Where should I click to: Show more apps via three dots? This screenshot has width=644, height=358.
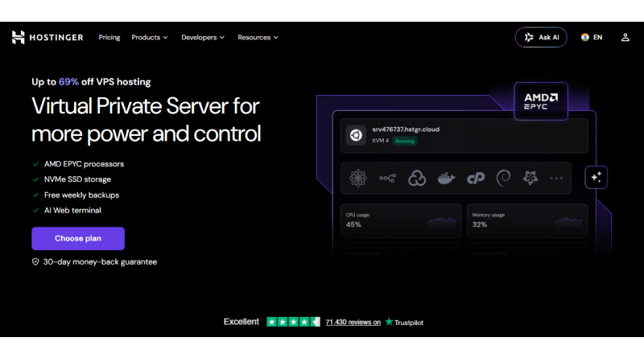[556, 178]
